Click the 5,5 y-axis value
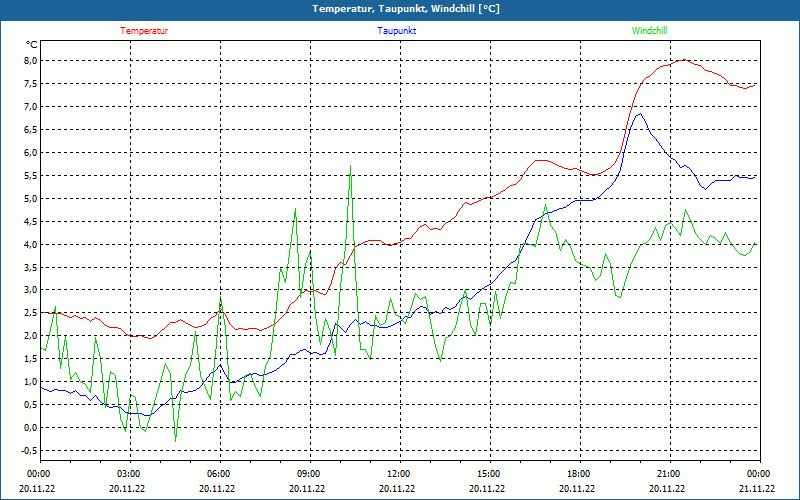Screen dimensions: 800x500 point(31,176)
